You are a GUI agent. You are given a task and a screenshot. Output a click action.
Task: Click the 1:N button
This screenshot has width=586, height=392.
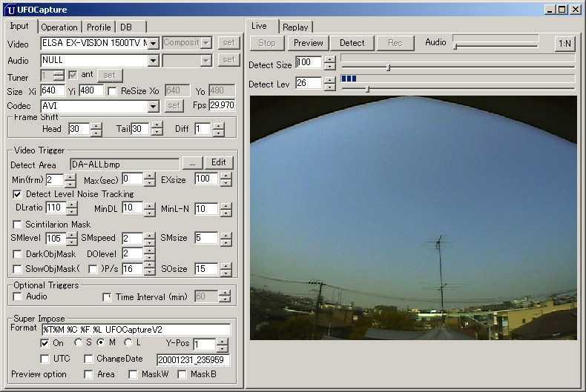pyautogui.click(x=564, y=44)
